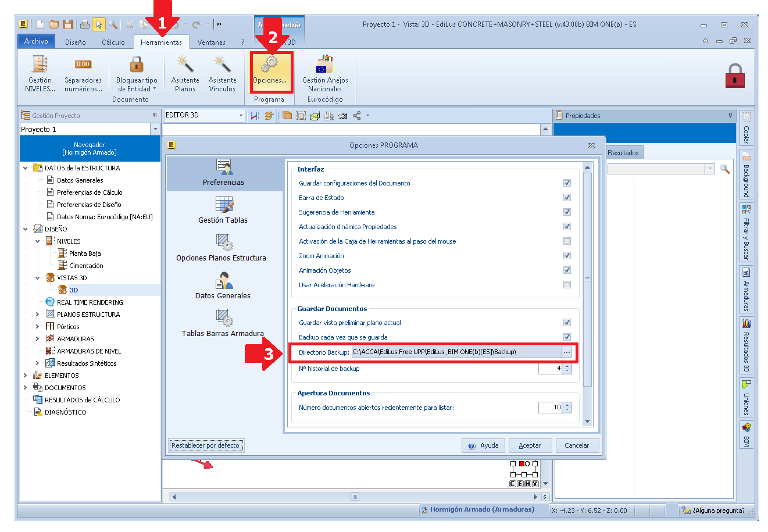This screenshot has width=768, height=532.
Task: Open Gestión Anejos Nacionales
Action: [x=325, y=73]
